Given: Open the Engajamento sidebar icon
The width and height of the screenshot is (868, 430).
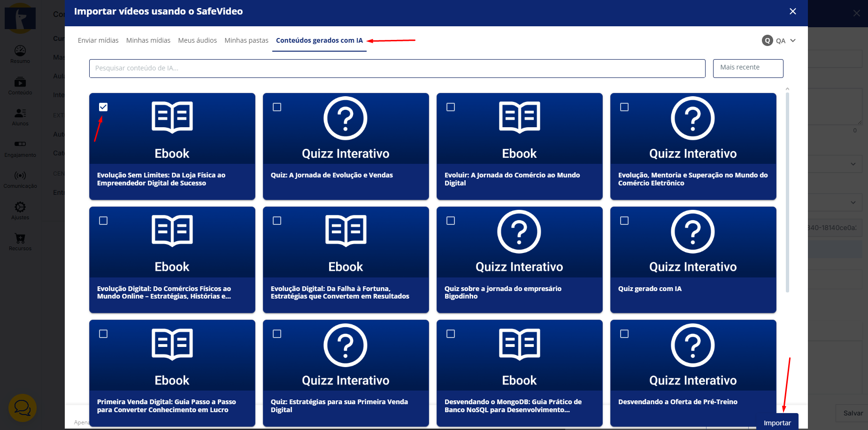Looking at the screenshot, I should pyautogui.click(x=20, y=145).
